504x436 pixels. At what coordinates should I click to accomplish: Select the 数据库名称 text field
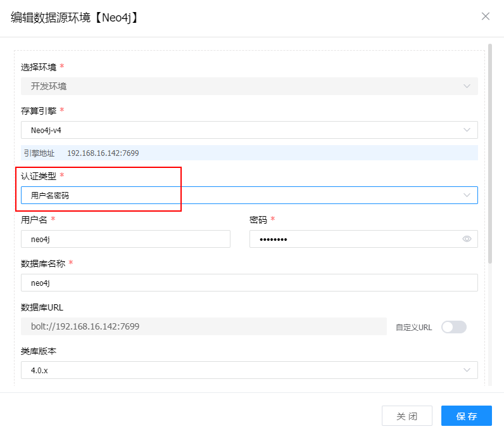click(x=249, y=283)
